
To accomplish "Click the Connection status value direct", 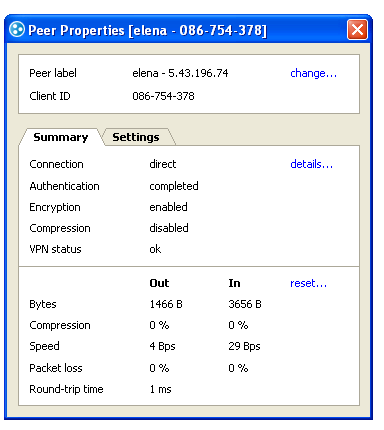I will tap(163, 164).
